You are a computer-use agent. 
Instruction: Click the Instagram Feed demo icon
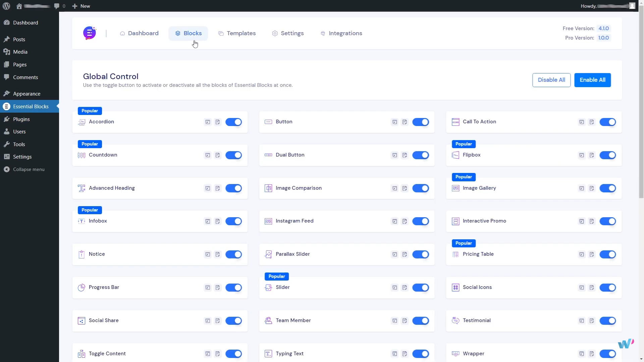click(394, 221)
